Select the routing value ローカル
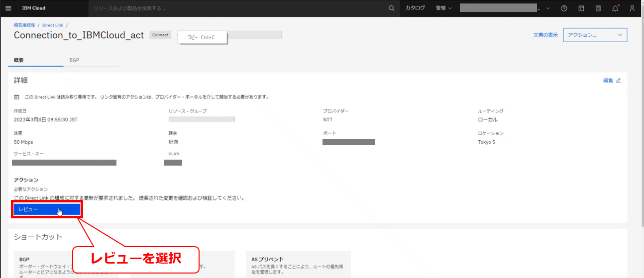Image resolution: width=644 pixels, height=278 pixels. tap(488, 119)
